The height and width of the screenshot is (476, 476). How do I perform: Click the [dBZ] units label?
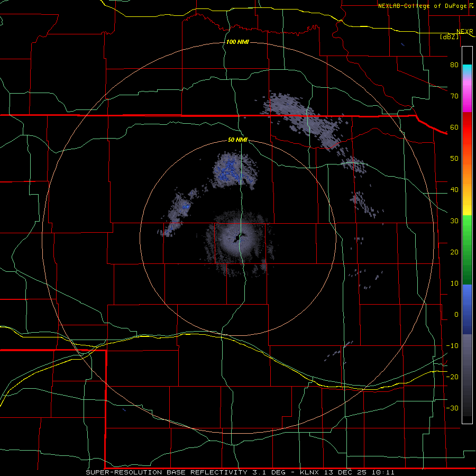click(449, 36)
